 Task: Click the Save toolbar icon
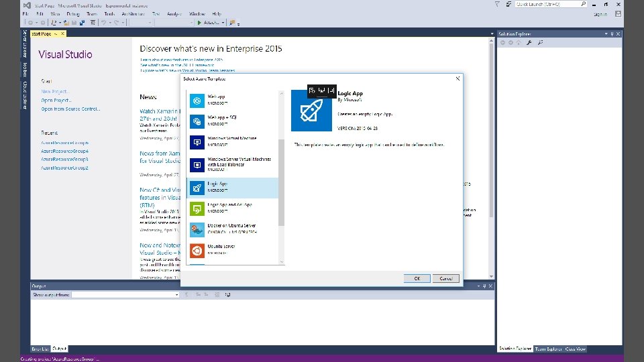74,23
